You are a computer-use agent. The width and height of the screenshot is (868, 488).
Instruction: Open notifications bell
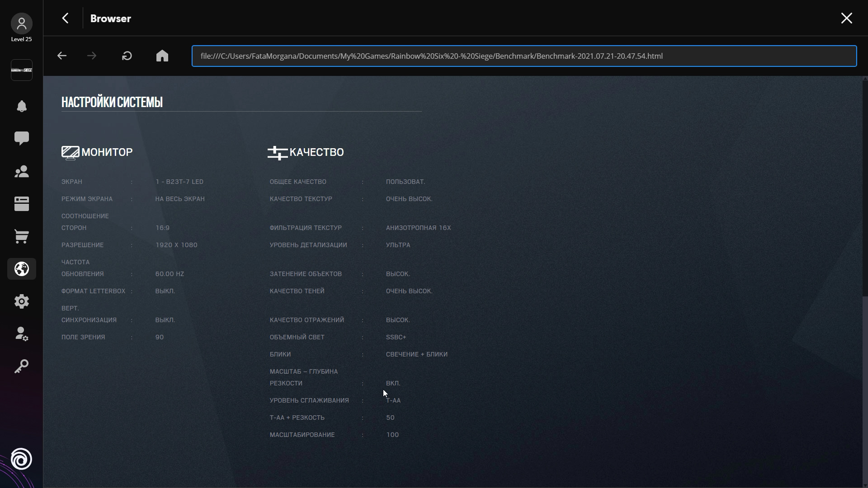[x=21, y=106]
